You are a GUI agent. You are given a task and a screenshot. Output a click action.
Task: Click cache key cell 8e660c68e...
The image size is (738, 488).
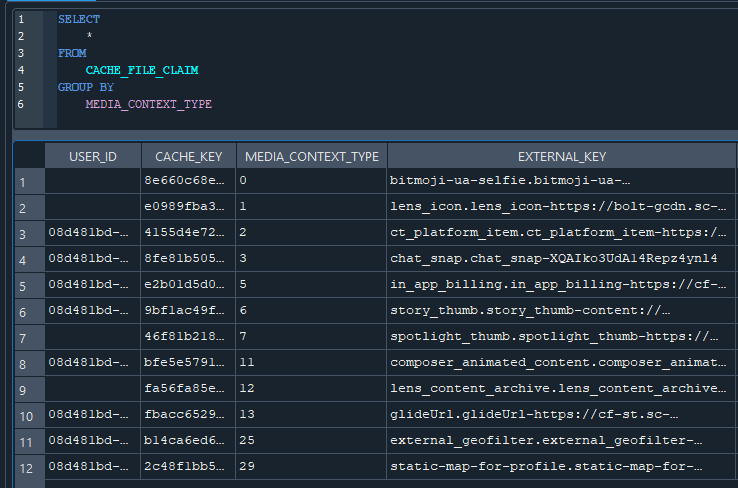(188, 181)
